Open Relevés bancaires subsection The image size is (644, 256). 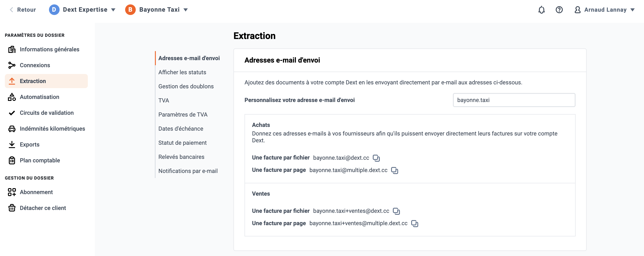pyautogui.click(x=181, y=157)
